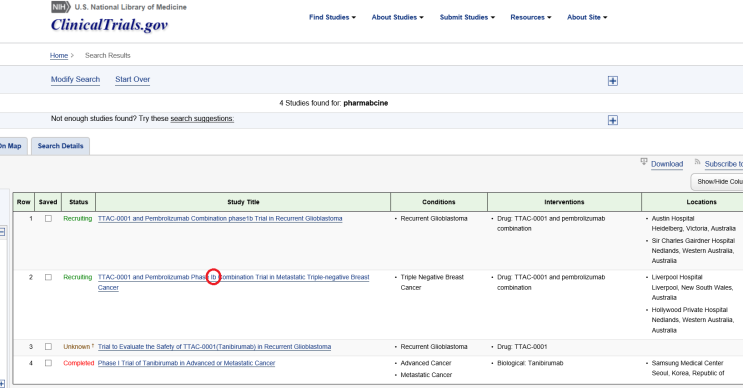Screen dimensions: 743x388
Task: Open the Recurrent Glioblastoma phase1b trial link
Action: coord(220,218)
